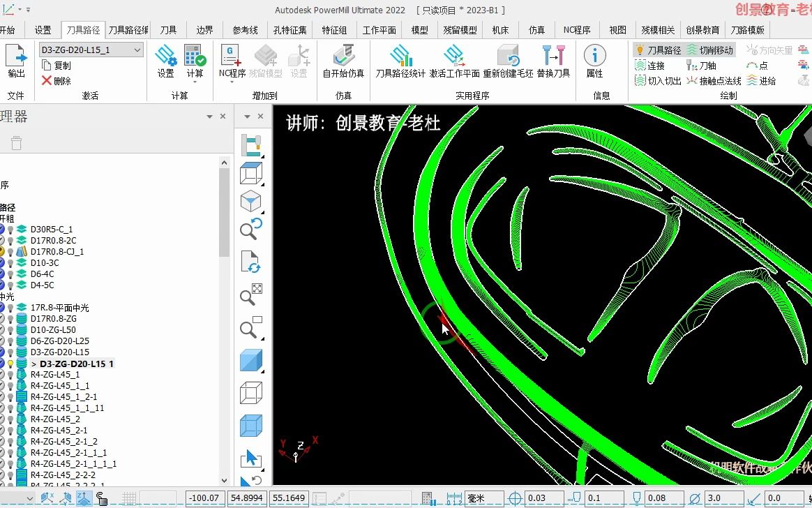Toggle lightbulb for D3-ZG-D20-L15 1 toolpath
Image resolution: width=812 pixels, height=508 pixels.
(10, 364)
